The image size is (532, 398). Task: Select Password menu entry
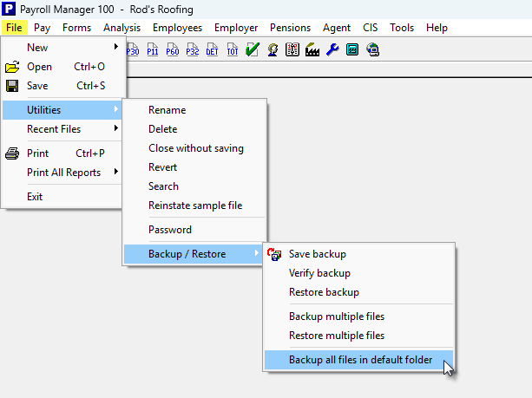pyautogui.click(x=194, y=230)
